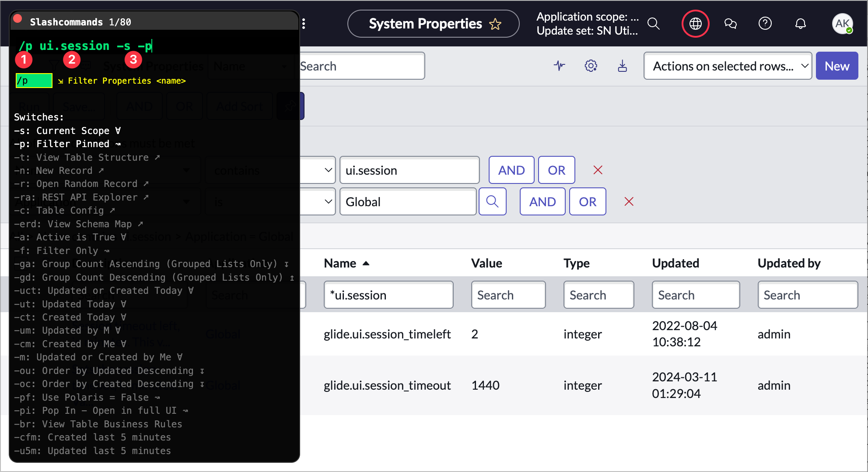Viewport: 868px width, 472px height.
Task: Open the help question mark icon
Action: coord(765,24)
